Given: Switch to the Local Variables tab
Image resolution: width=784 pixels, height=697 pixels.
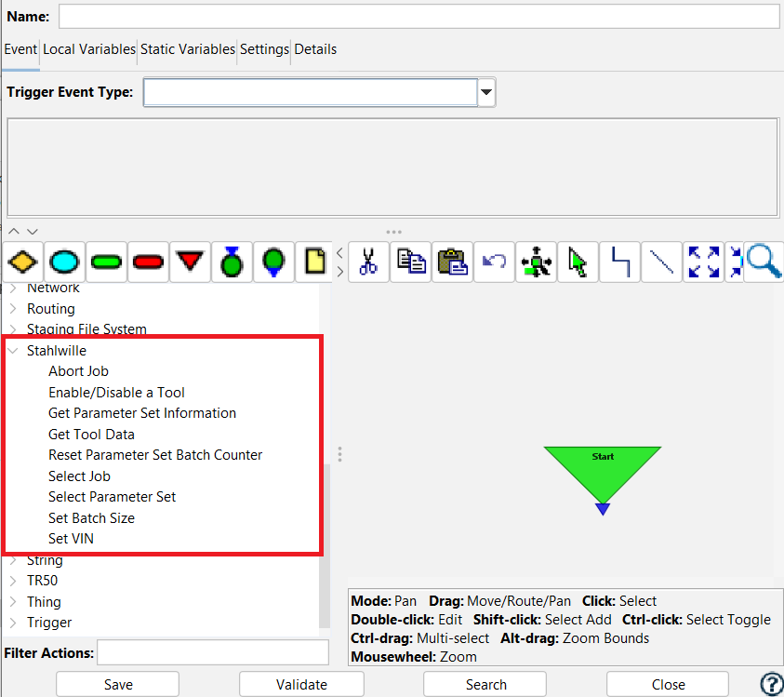Looking at the screenshot, I should point(89,49).
